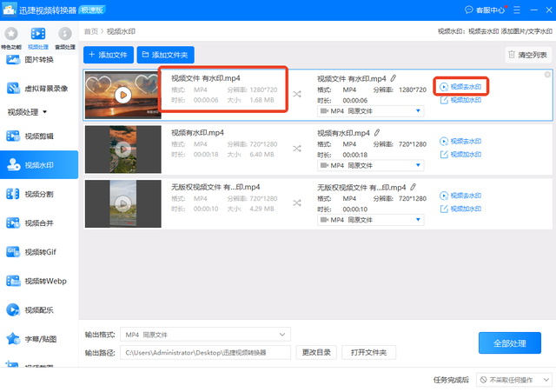Play the preview of 无版权视频文件 thumbnail

pos(123,203)
